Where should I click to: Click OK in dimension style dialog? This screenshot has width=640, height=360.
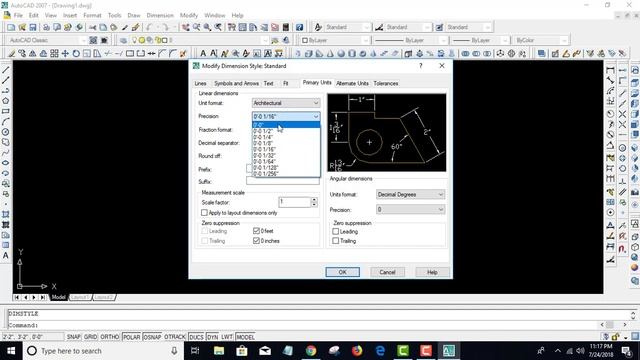(x=342, y=272)
